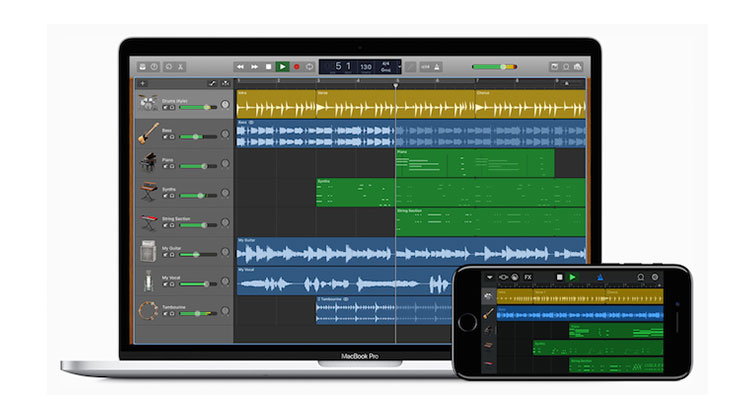The width and height of the screenshot is (750, 400).
Task: Open iPhone GarageBand navigation dropdown arrow
Action: point(489,277)
